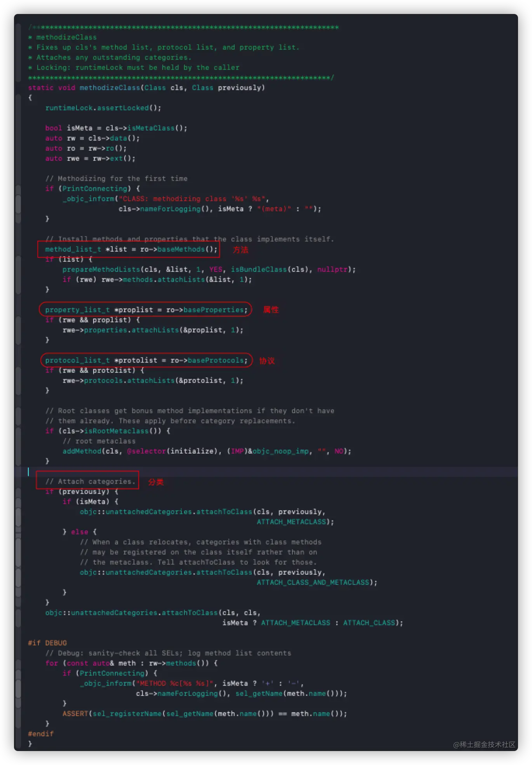Image resolution: width=532 pixels, height=765 pixels.
Task: Click the "addMethod(cls, @selector(initialize)" line
Action: (207, 451)
